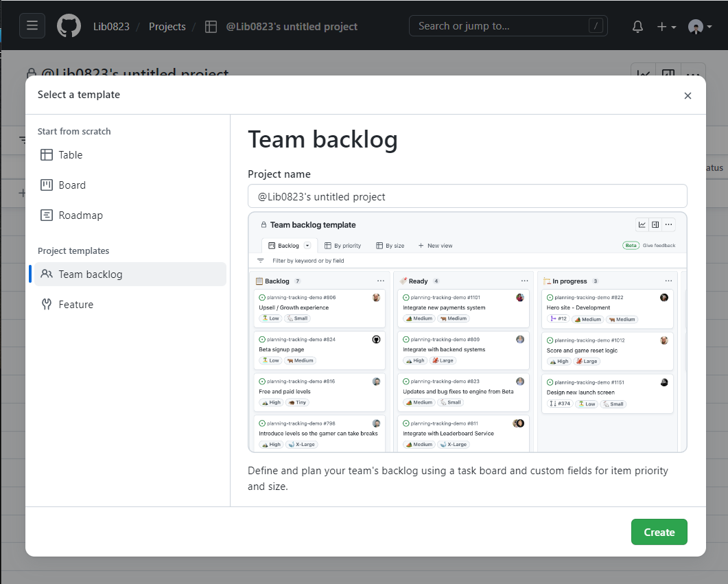Click New view in preview

[435, 246]
